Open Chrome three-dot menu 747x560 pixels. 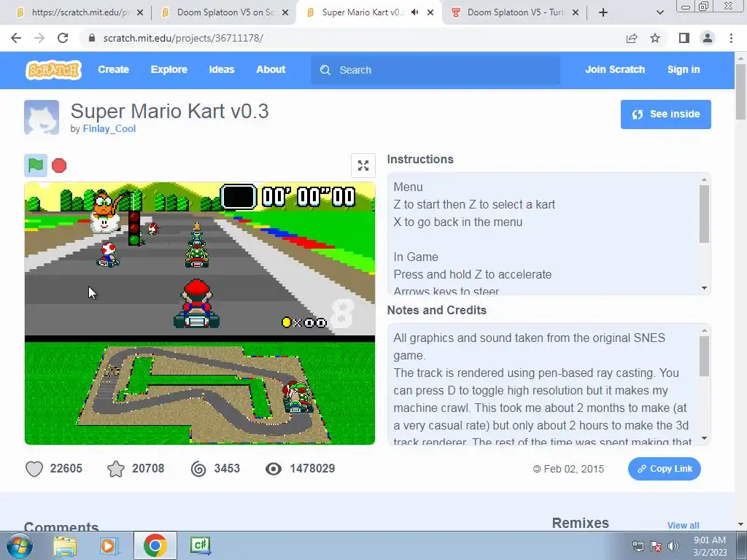pos(731,38)
